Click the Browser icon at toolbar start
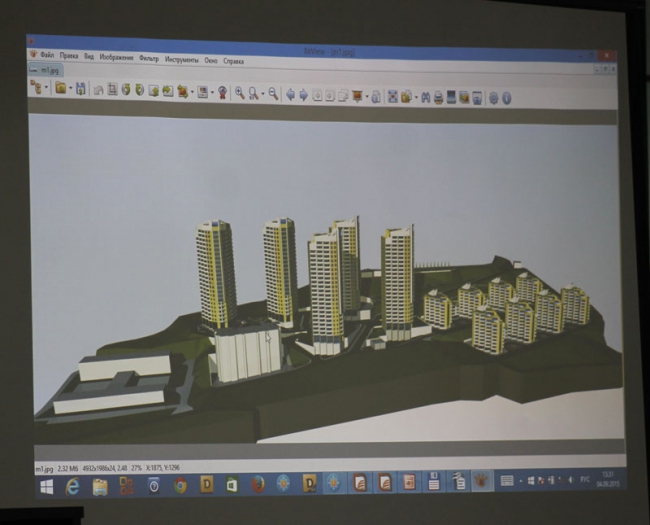The image size is (650, 525). [x=36, y=88]
